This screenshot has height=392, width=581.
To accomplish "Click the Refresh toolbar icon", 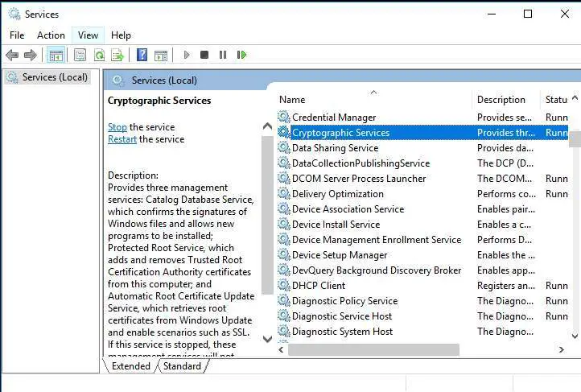I will [99, 56].
